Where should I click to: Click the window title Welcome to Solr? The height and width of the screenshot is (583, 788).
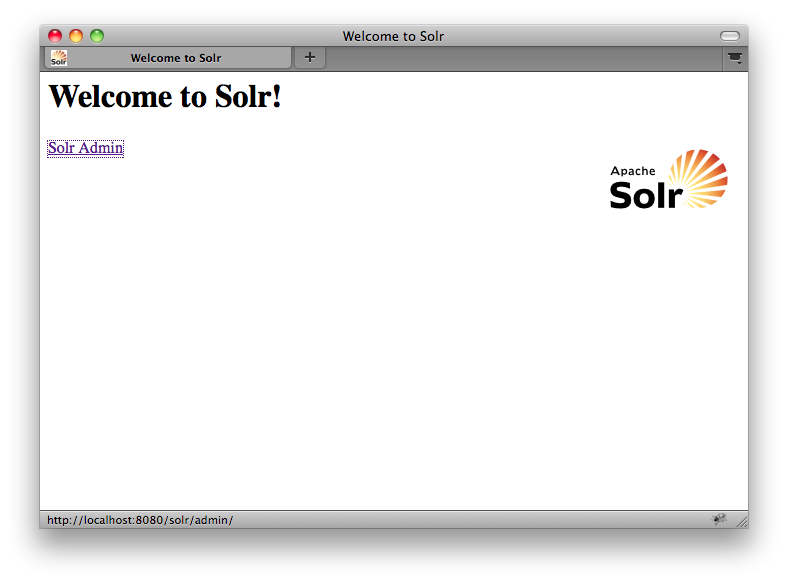point(393,36)
